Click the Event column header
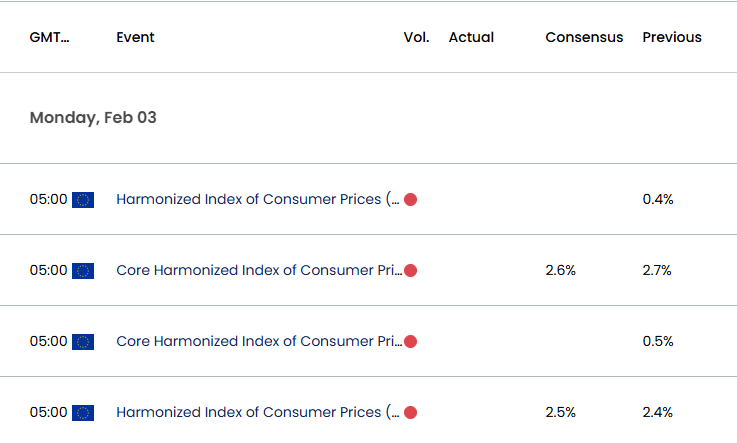This screenshot has height=443, width=737. click(x=135, y=37)
